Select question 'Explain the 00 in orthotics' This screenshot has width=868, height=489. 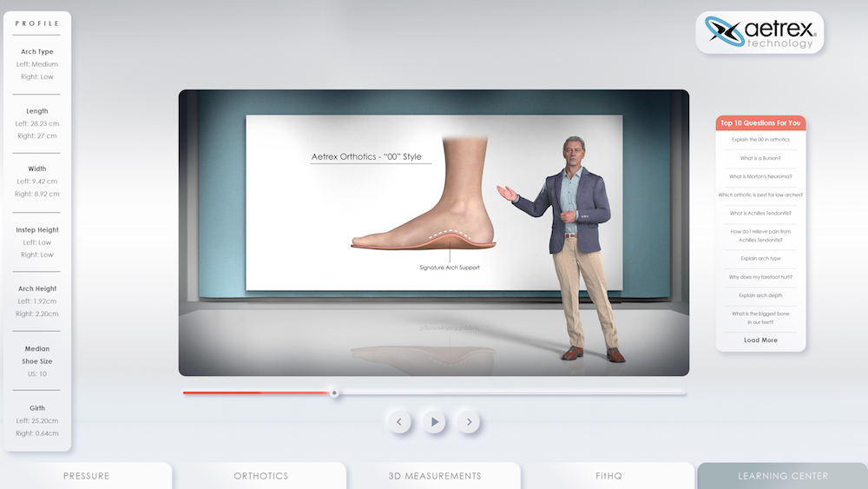click(760, 140)
